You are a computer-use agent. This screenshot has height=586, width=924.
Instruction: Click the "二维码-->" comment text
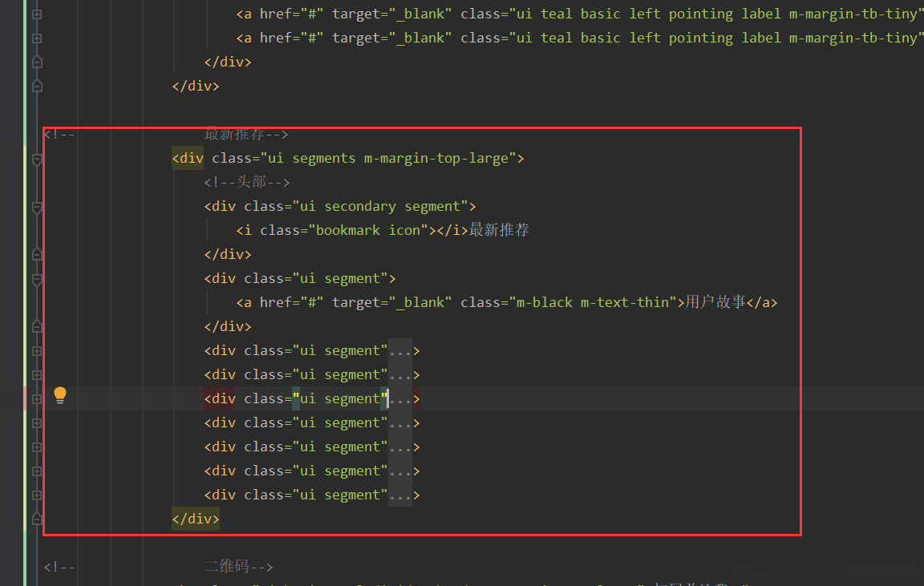(239, 567)
